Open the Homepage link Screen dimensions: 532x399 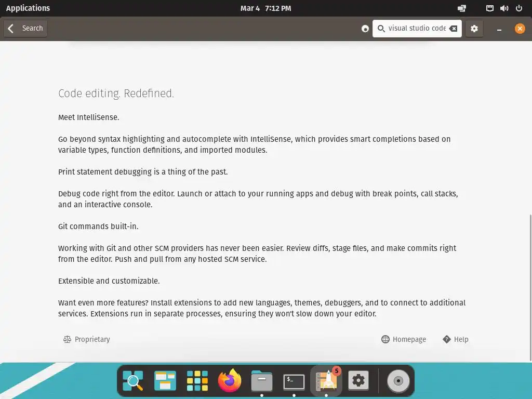pyautogui.click(x=403, y=339)
